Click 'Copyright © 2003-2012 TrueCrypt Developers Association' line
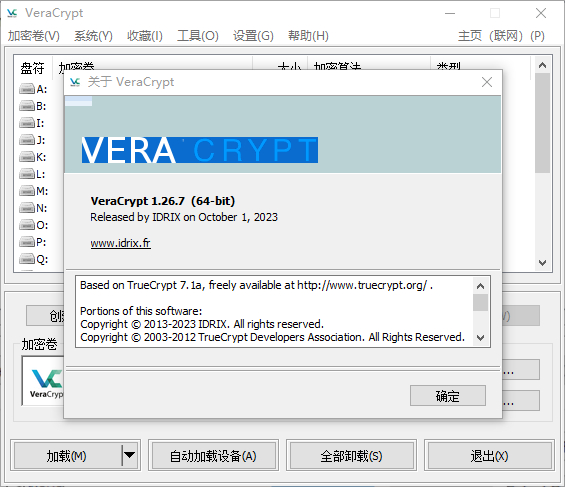 pos(272,337)
